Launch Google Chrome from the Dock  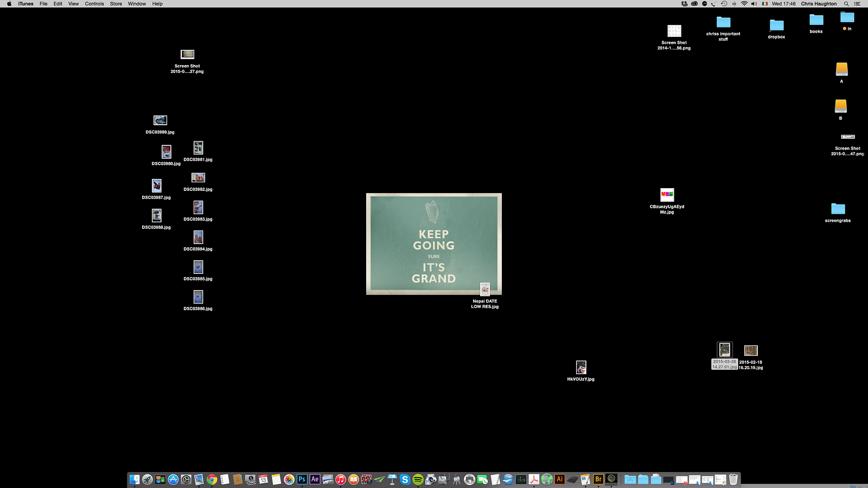[212, 479]
